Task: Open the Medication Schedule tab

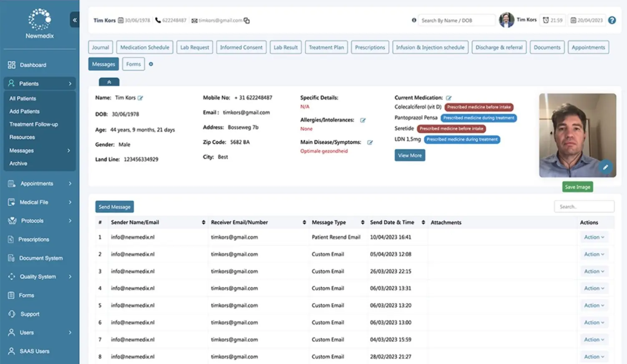Action: point(145,47)
